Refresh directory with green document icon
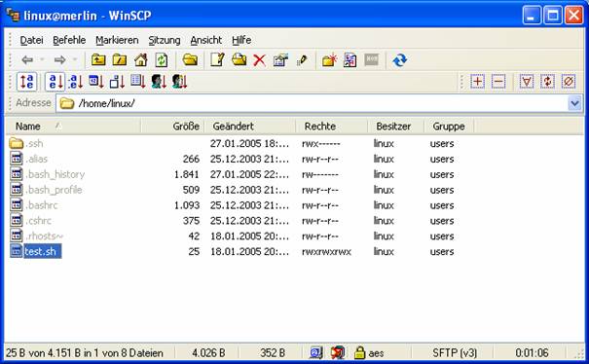This screenshot has width=589, height=364. tap(162, 60)
